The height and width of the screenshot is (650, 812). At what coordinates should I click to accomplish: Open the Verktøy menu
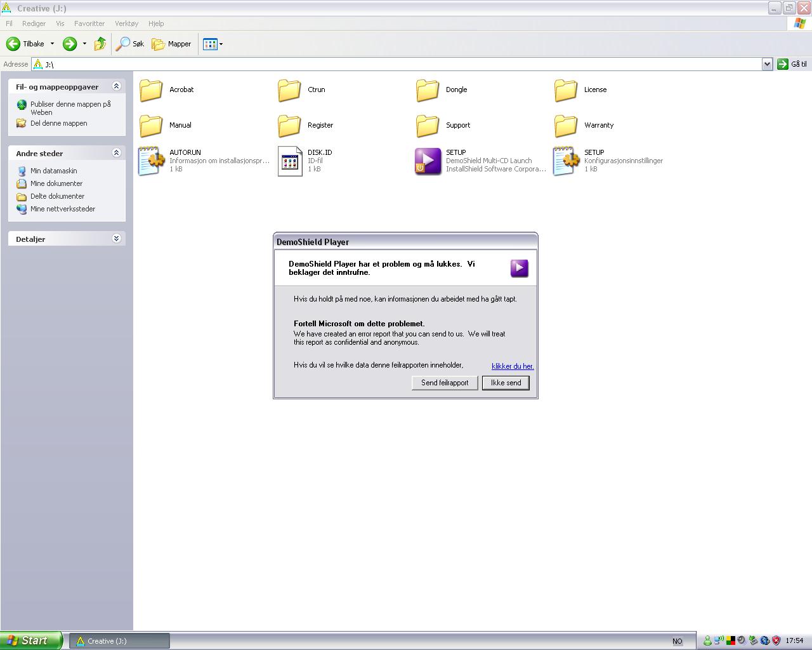click(126, 23)
